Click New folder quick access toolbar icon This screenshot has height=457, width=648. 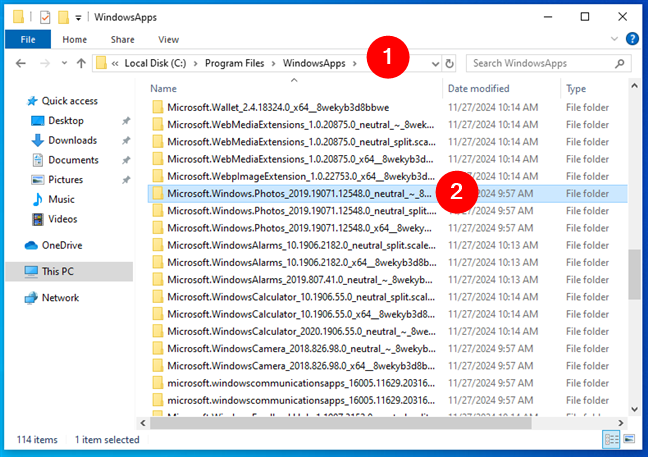point(63,17)
